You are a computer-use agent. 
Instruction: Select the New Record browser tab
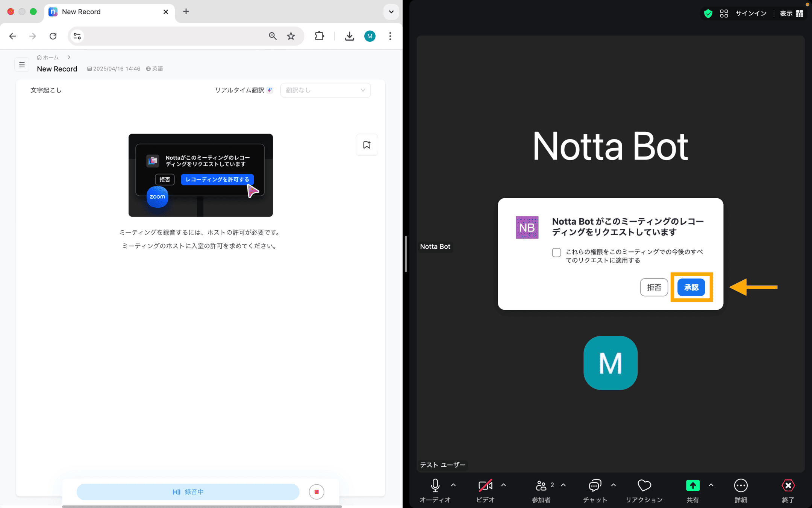(x=109, y=12)
